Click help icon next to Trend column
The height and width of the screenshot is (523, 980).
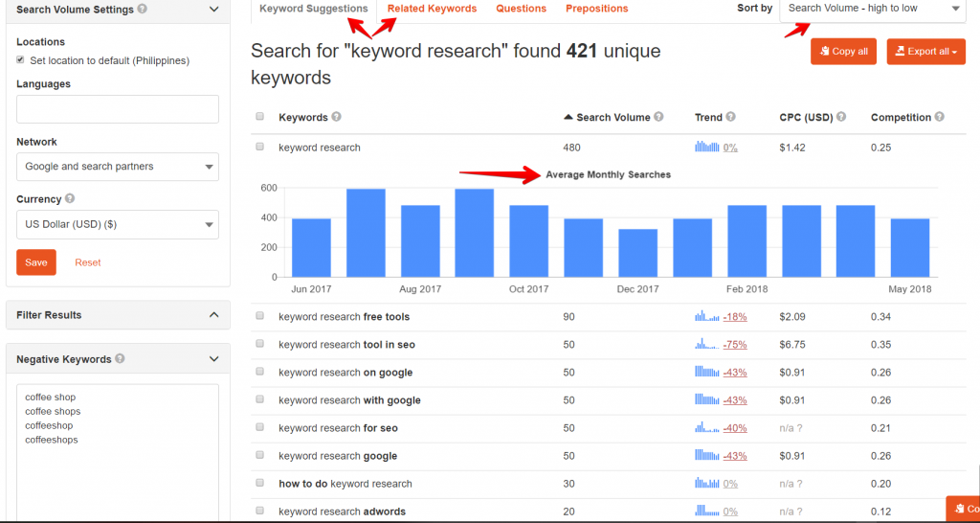pyautogui.click(x=731, y=118)
